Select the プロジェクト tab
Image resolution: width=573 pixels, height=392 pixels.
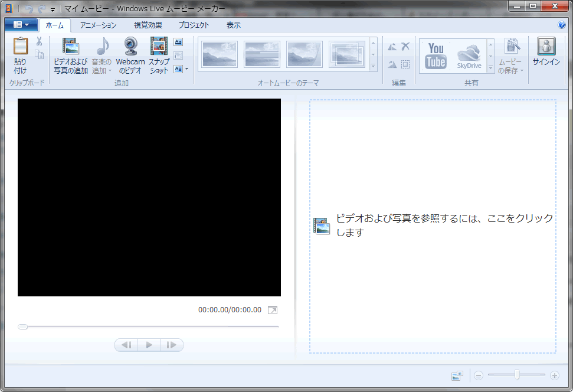coord(194,25)
